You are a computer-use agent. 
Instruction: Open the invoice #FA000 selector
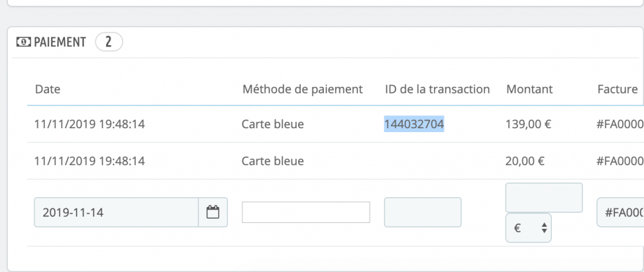621,212
